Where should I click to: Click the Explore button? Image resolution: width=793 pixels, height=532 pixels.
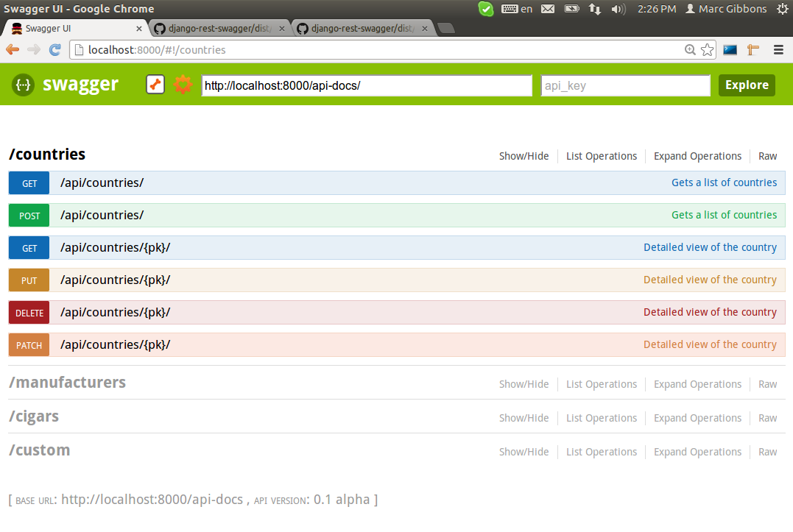click(747, 85)
